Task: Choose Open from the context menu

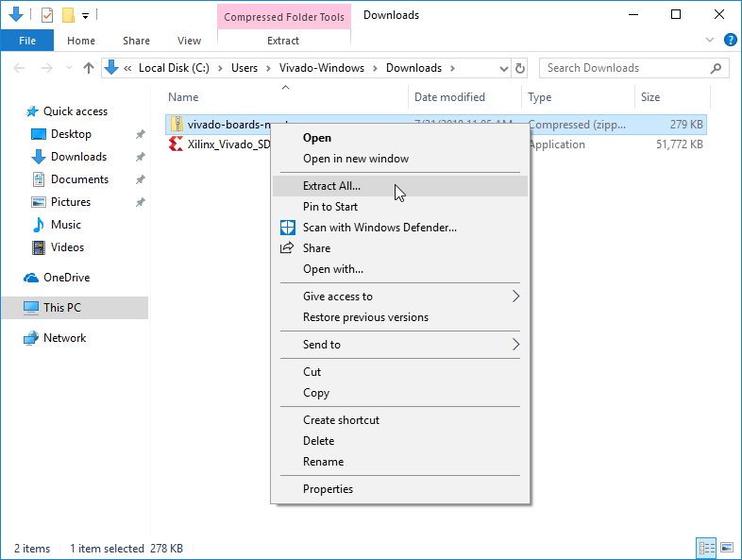Action: pyautogui.click(x=400, y=138)
